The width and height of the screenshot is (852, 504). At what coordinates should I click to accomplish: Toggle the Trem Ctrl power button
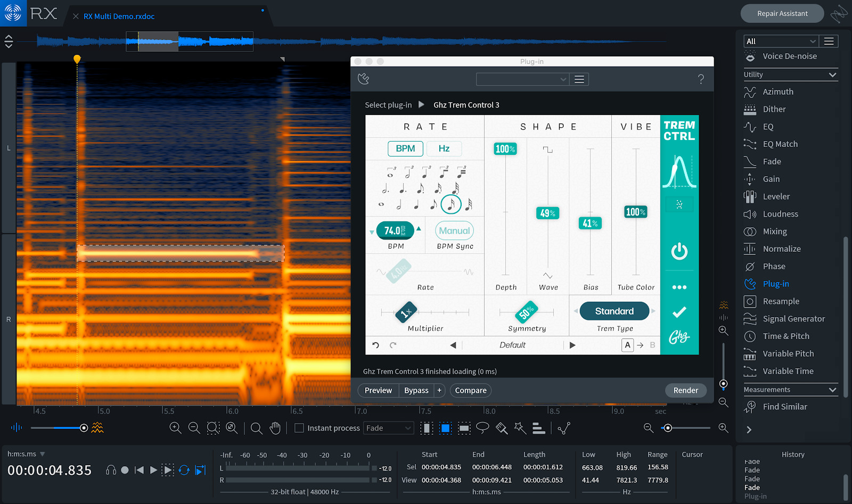coord(679,251)
